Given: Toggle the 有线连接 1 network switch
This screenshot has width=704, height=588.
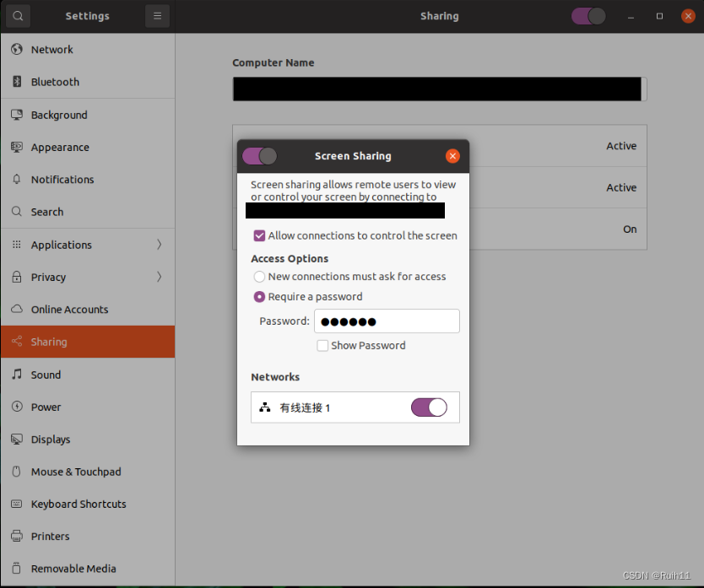Looking at the screenshot, I should (x=429, y=407).
